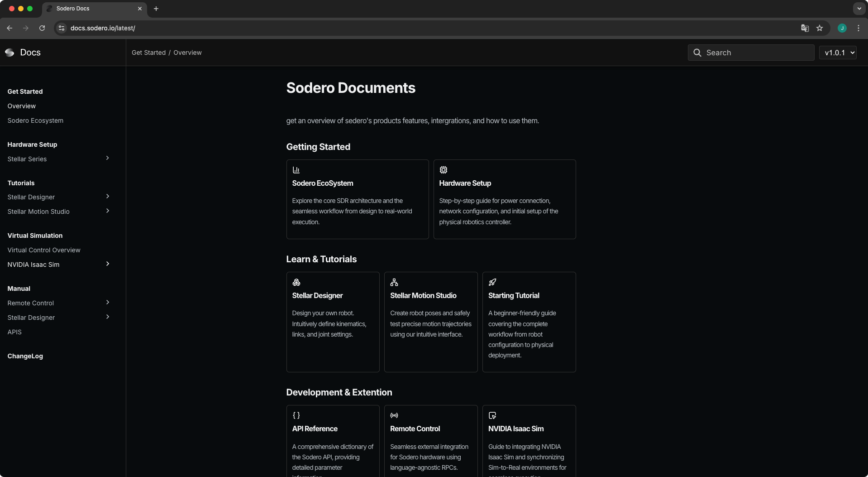Click the Get Started sidebar heading
Screen dimensions: 868x477
pos(25,92)
